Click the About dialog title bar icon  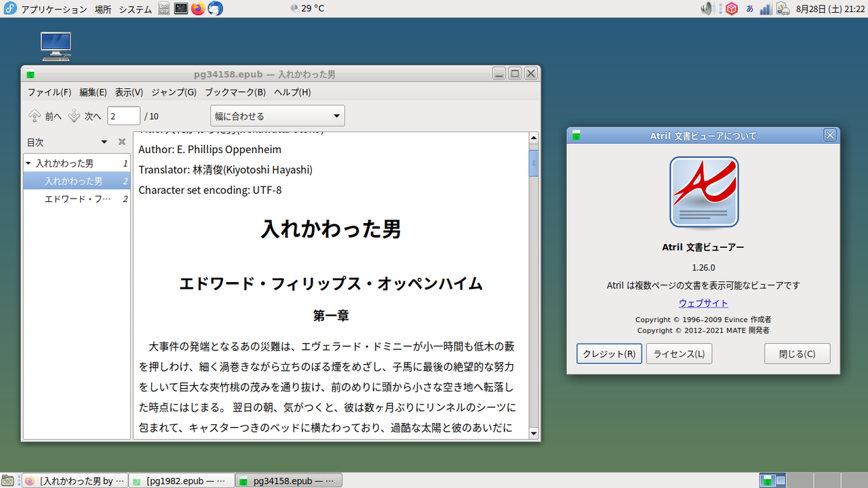click(576, 136)
